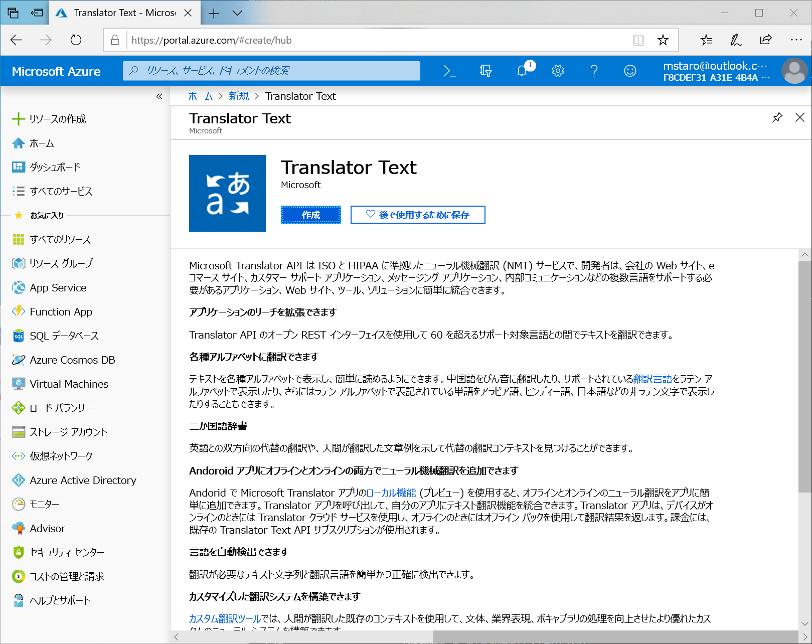812x644 pixels.
Task: Open the browser favorites hub
Action: [706, 40]
